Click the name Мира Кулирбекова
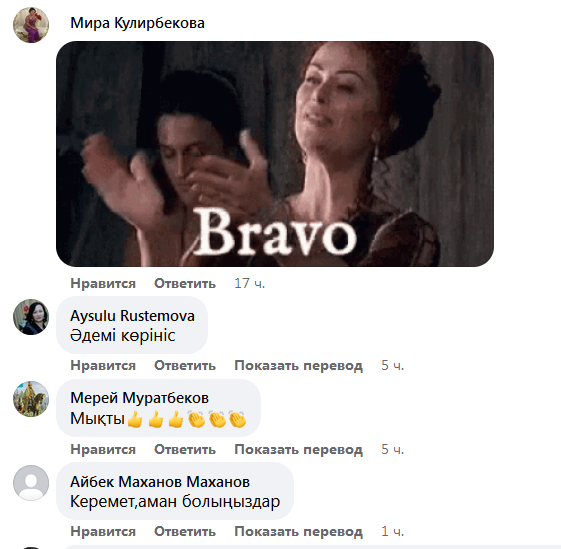Screen dimensions: 561x549 [137, 23]
